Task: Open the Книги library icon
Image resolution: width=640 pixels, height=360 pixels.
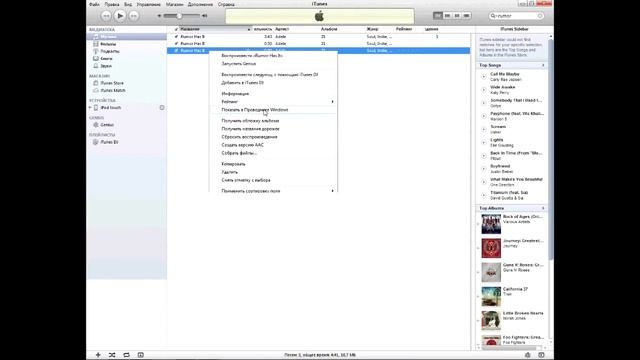Action: point(96,58)
